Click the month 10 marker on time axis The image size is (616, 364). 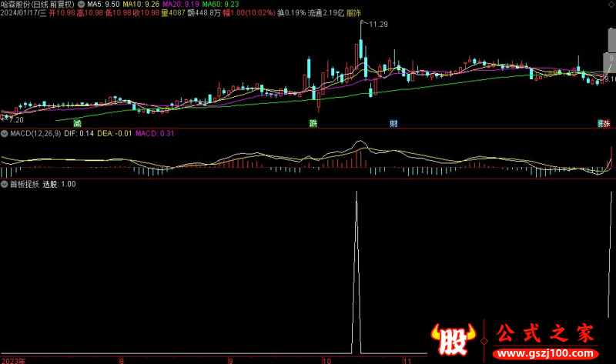[x=326, y=359]
